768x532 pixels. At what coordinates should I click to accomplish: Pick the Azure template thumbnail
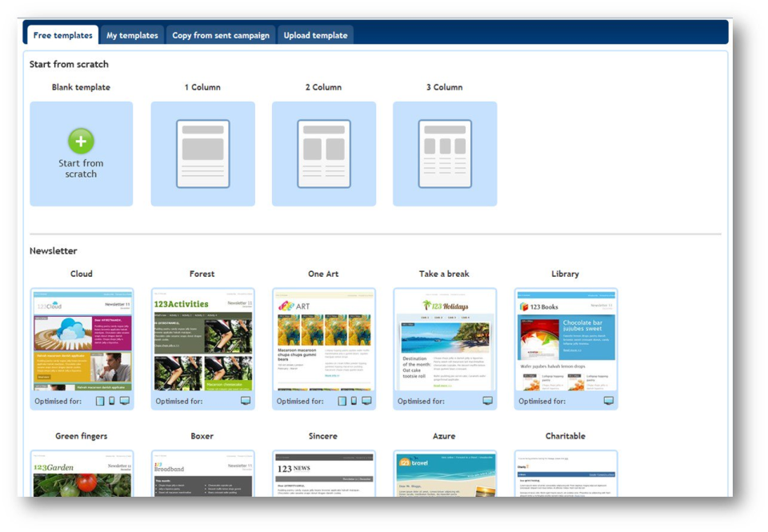coord(445,474)
